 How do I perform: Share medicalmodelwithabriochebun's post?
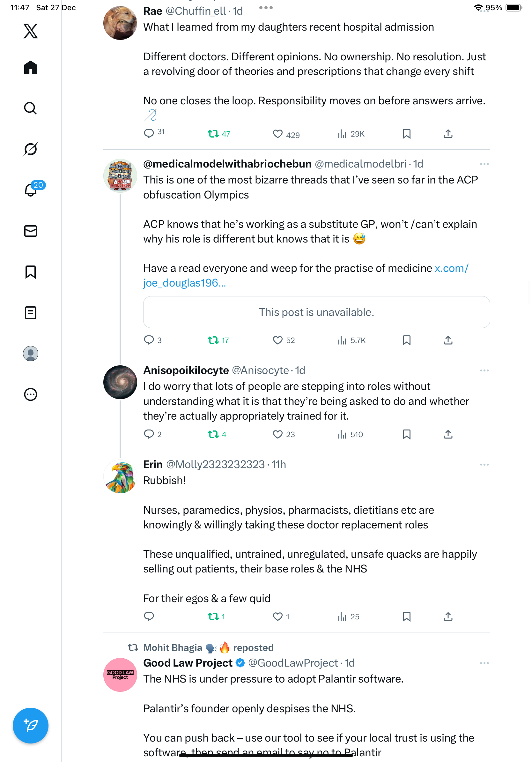pos(448,340)
